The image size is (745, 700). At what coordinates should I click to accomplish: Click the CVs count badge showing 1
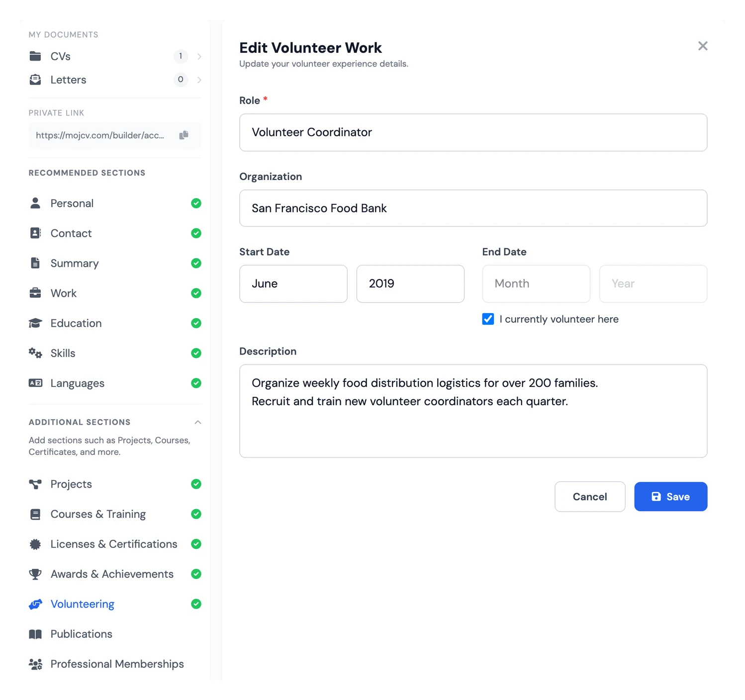181,56
